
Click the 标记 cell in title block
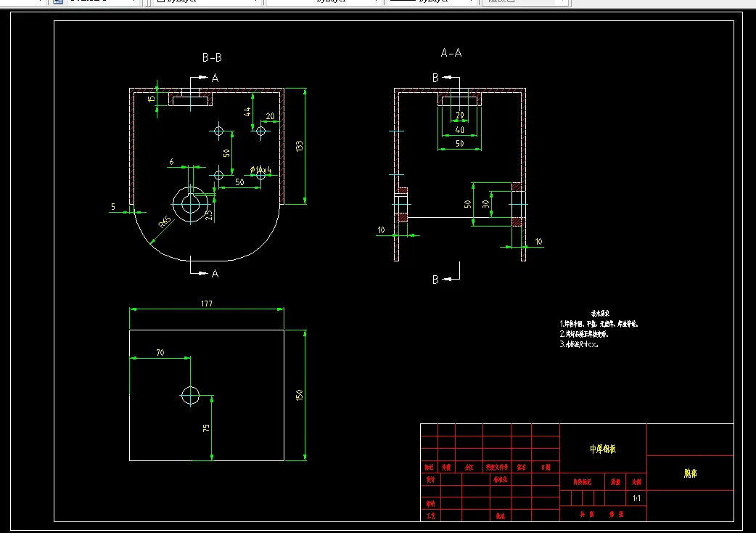[429, 468]
